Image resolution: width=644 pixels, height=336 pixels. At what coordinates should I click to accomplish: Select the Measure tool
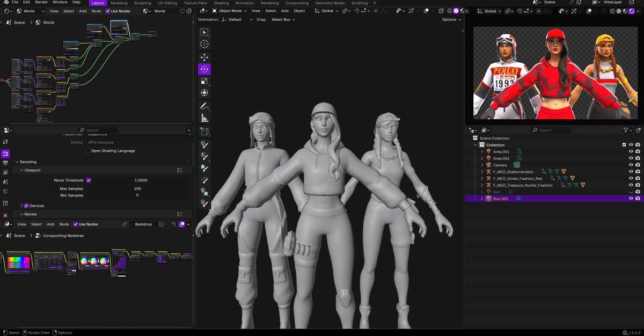[x=204, y=118]
